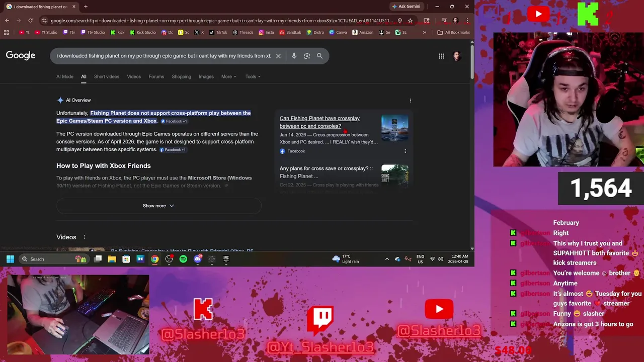Clear the search box with X
This screenshot has width=644, height=362.
tap(278, 56)
